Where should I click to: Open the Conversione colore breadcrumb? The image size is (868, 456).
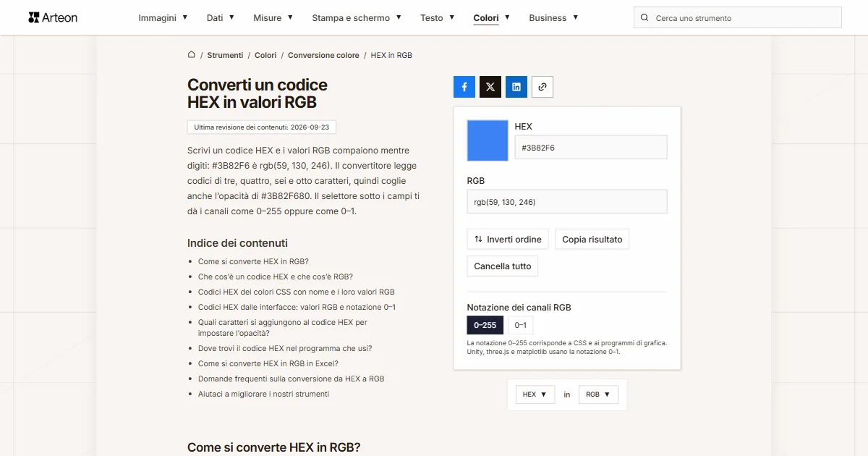323,55
